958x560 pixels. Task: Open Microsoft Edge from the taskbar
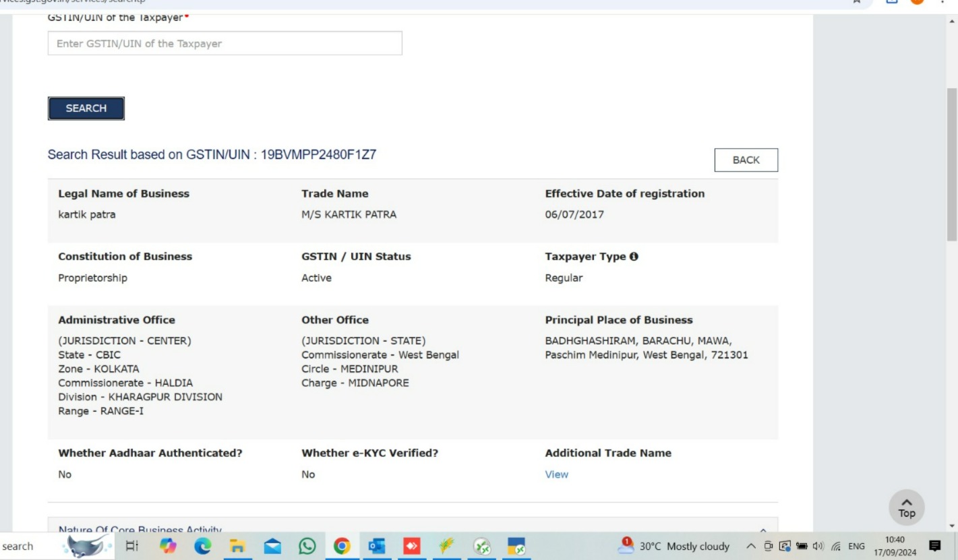click(202, 546)
